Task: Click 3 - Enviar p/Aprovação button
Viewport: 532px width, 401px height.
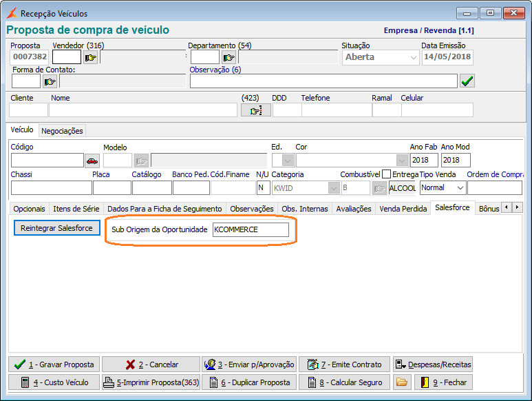Action: [x=249, y=364]
